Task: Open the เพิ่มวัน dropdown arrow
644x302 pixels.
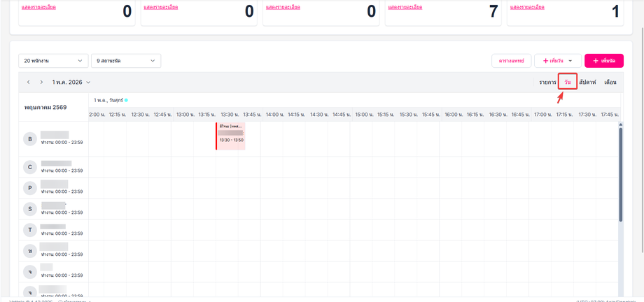Action: click(x=570, y=61)
